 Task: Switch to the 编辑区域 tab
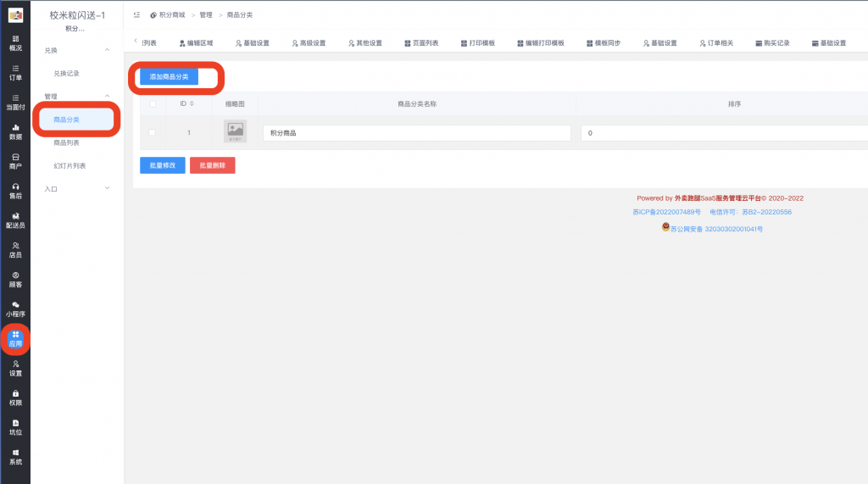click(196, 42)
